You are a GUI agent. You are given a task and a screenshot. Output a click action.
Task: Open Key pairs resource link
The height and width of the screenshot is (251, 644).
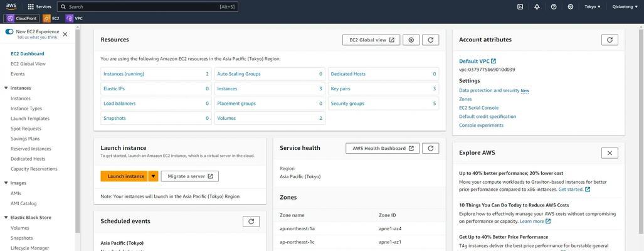coord(340,88)
